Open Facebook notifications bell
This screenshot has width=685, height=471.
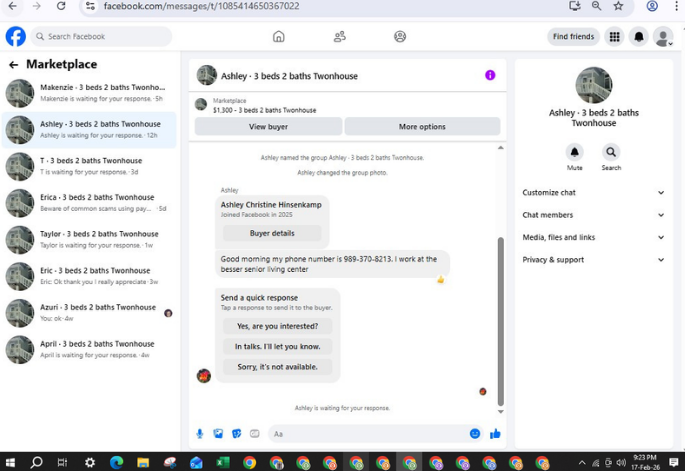pyautogui.click(x=639, y=37)
